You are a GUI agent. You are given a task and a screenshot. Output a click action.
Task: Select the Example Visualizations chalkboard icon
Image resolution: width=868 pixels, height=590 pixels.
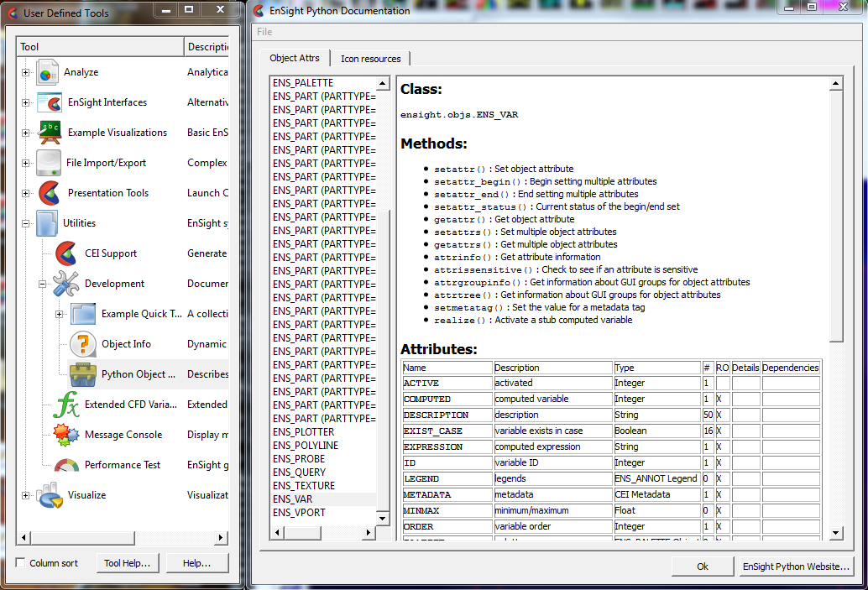tap(50, 133)
